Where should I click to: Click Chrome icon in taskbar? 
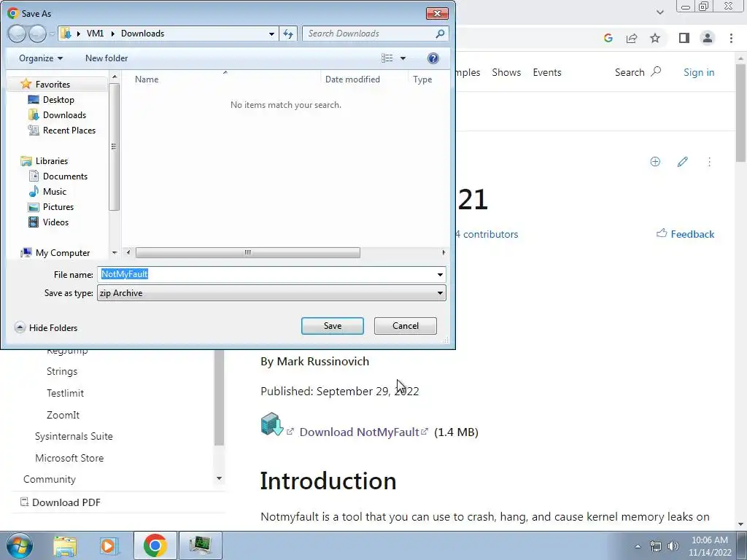(x=155, y=545)
